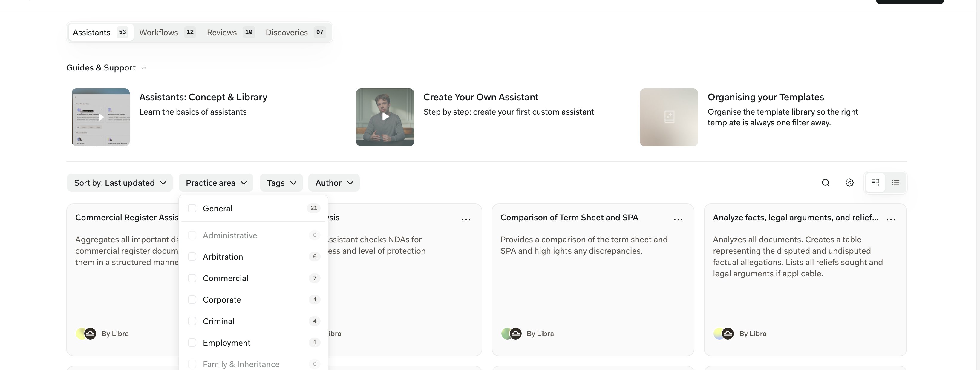
Task: Click the Administrative option with count 0
Action: [254, 235]
